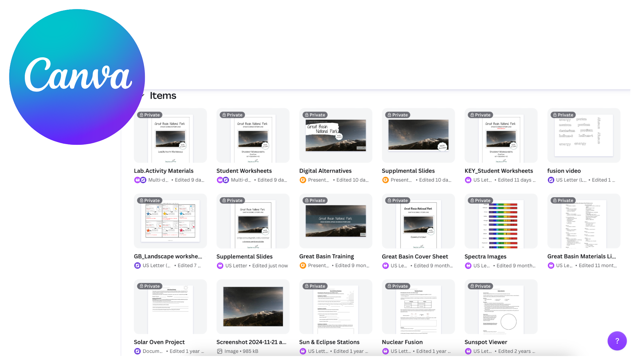Click the Private badge on Great Basin Training

315,200
